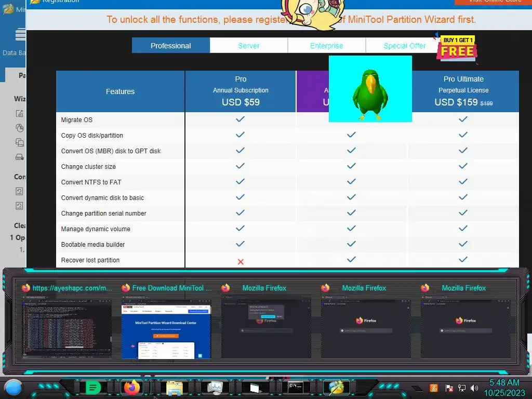
Task: Select the Pro Annual Subscription USD $59 plan
Action: (x=241, y=91)
